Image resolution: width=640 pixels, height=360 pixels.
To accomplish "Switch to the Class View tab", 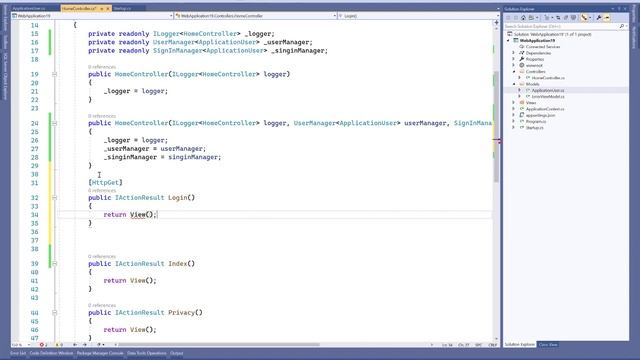I will tap(548, 345).
